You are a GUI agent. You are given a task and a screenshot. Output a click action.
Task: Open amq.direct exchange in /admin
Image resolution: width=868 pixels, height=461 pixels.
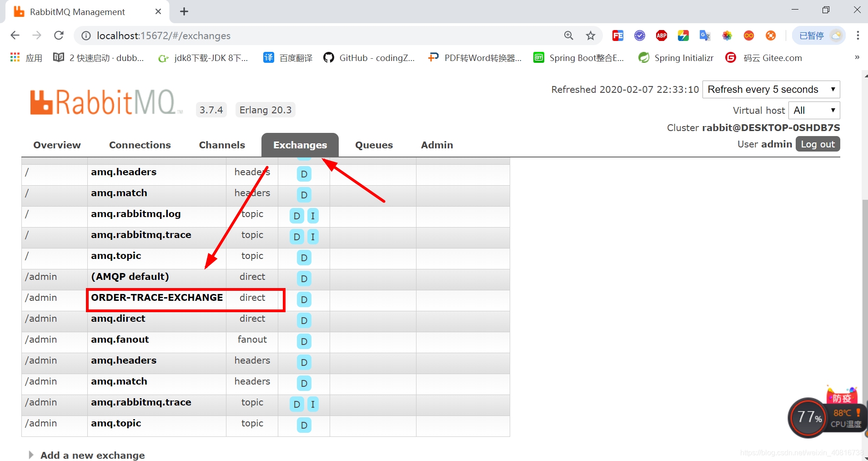pyautogui.click(x=118, y=319)
